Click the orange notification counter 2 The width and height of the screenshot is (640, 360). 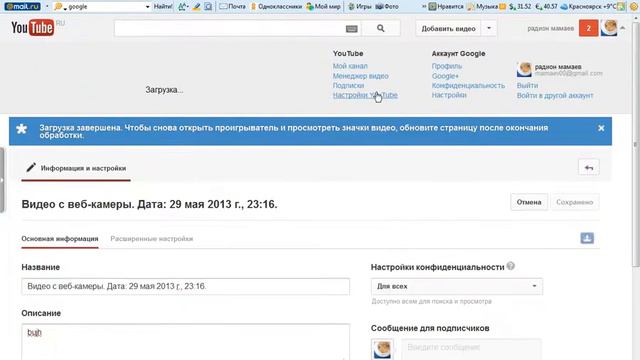(588, 28)
